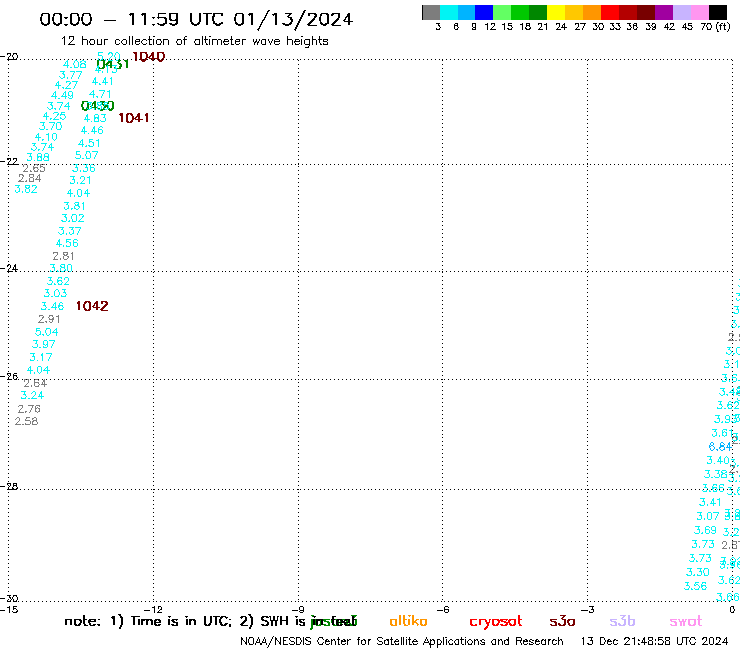This screenshot has height=650, width=740.
Task: Select the swot satellite legend label
Action: [686, 622]
